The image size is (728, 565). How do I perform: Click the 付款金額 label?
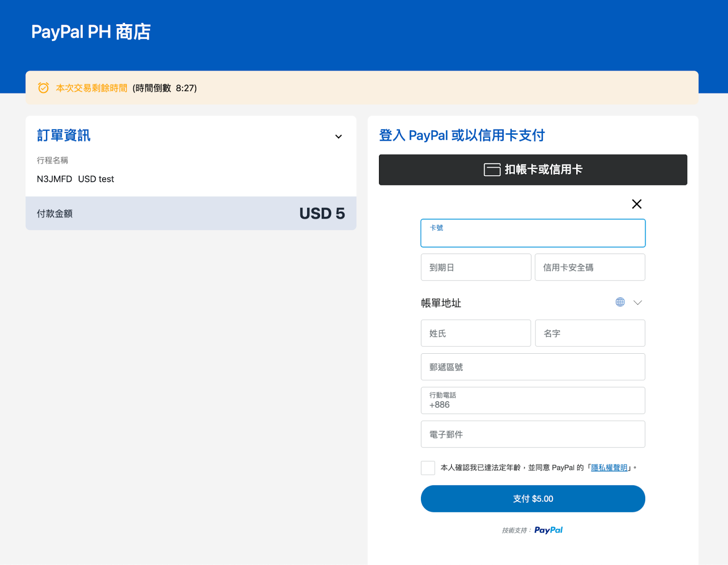(55, 214)
